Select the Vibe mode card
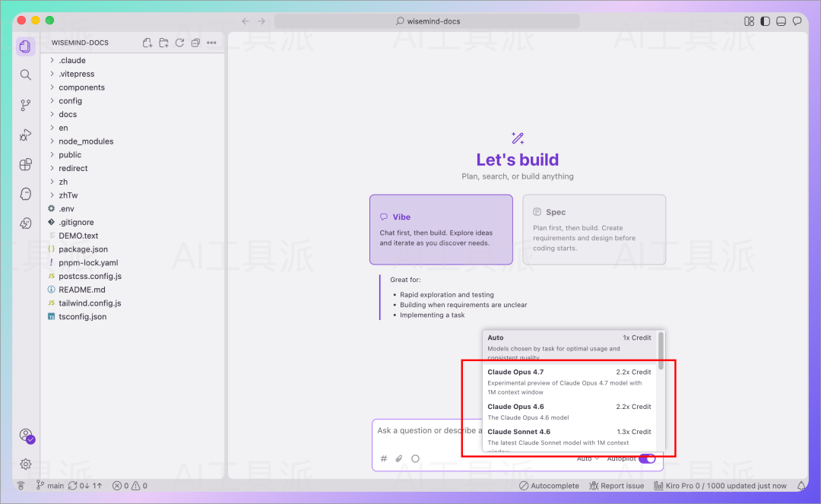The image size is (821, 504). click(441, 230)
